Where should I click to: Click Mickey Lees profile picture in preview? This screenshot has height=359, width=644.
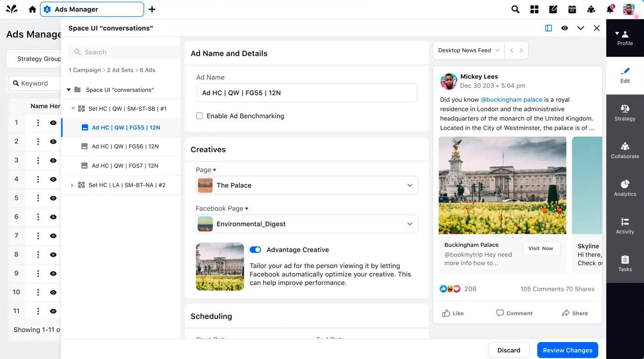point(448,81)
